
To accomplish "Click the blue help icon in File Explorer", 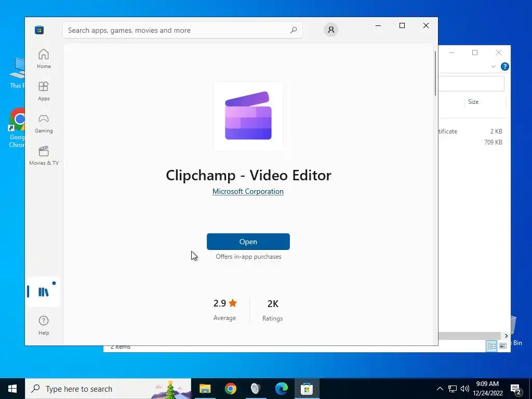I will tap(505, 66).
